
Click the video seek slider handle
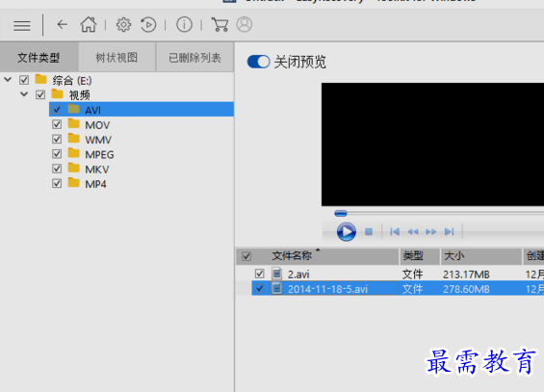[x=341, y=214]
